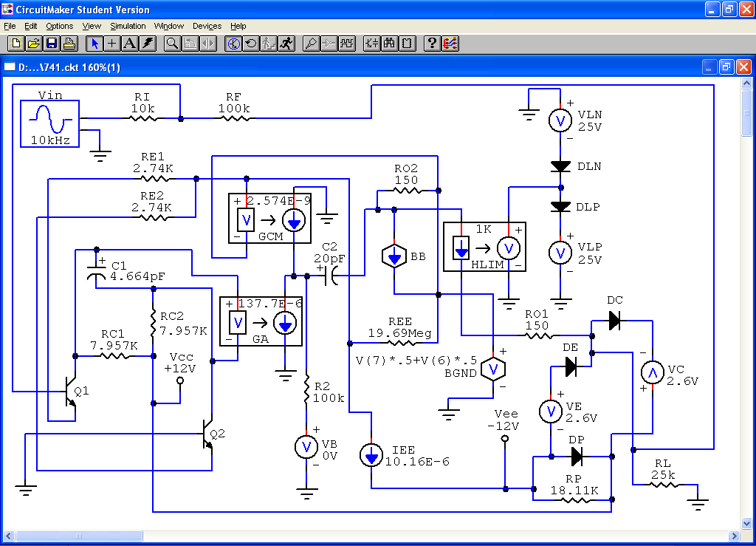Run simulation with running man icon

[286, 44]
